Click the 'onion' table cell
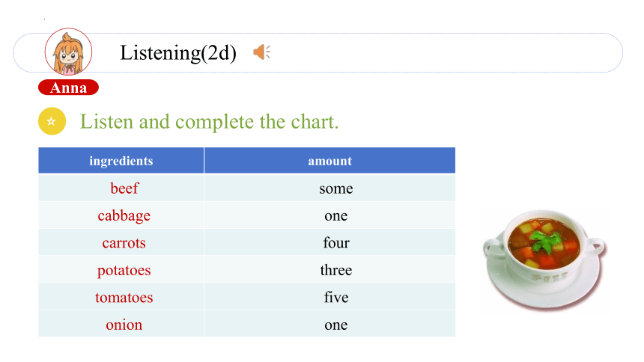Screen dimensions: 644x362 (x=121, y=324)
